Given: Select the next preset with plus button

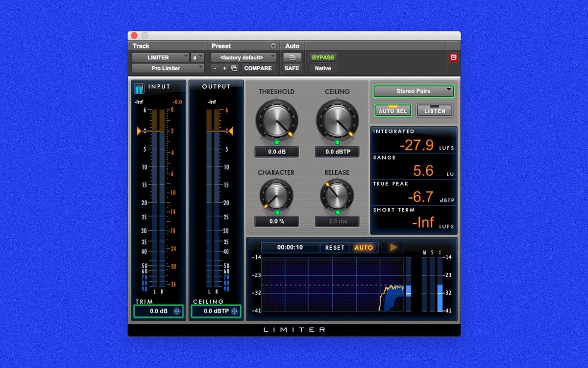Looking at the screenshot, I should [x=224, y=68].
